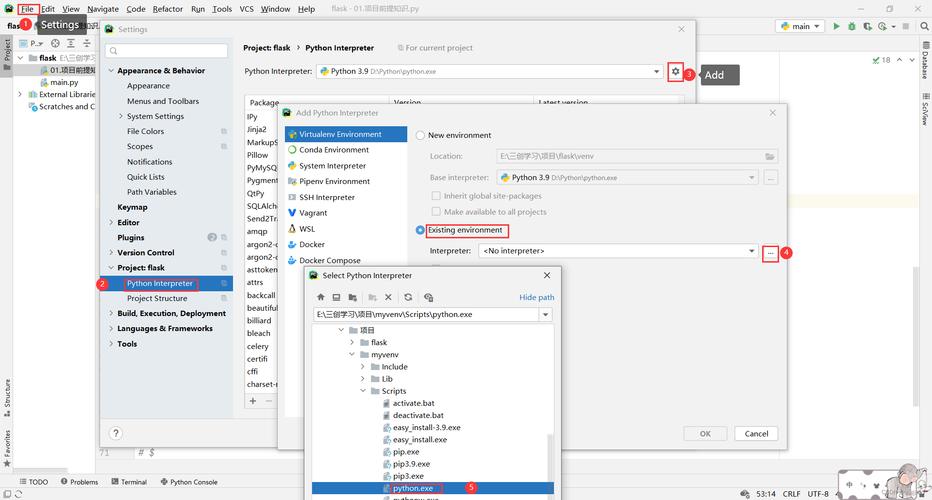Image resolution: width=932 pixels, height=500 pixels.
Task: Start debugging with the bug icon
Action: pos(852,26)
